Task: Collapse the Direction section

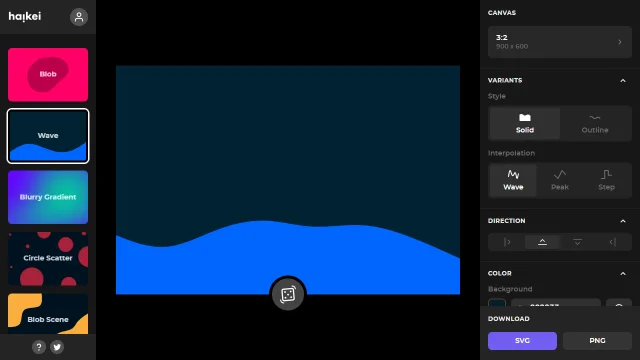Action: (x=623, y=221)
